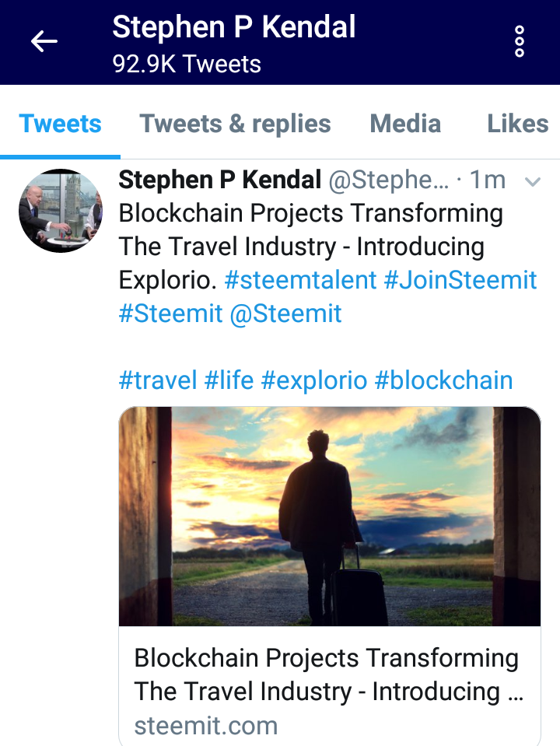
Task: Open the #blockchain hashtag
Action: coord(444,380)
